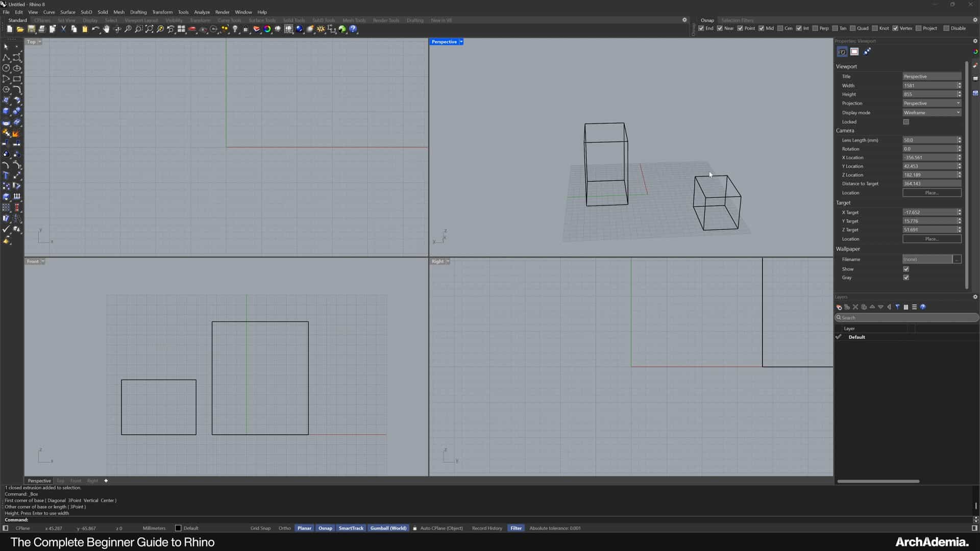This screenshot has height=551, width=980.
Task: Click the padlock Lock objects icon
Action: 246,29
